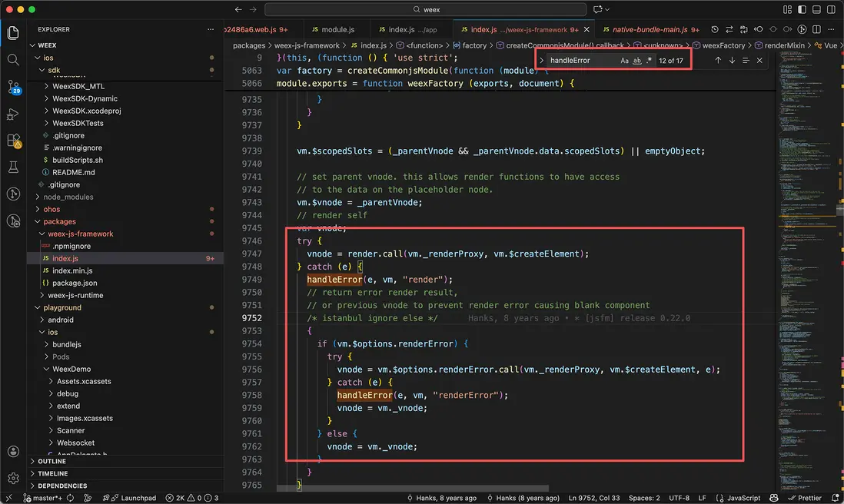
Task: Open the Search view in activity bar
Action: tap(13, 60)
